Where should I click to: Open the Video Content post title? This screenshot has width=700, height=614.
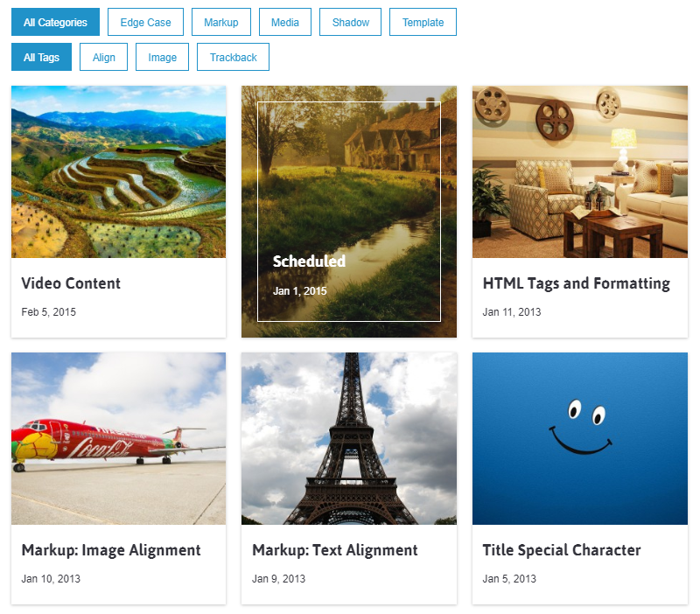click(x=71, y=283)
